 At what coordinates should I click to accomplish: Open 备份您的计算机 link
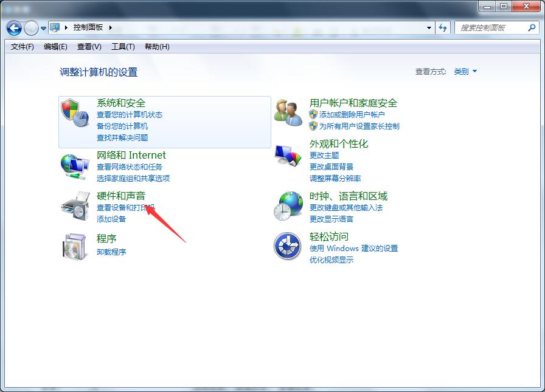point(122,126)
